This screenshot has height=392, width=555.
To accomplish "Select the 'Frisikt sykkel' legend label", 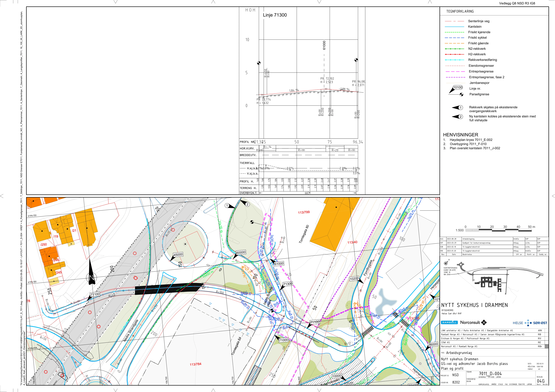I will tap(477, 38).
